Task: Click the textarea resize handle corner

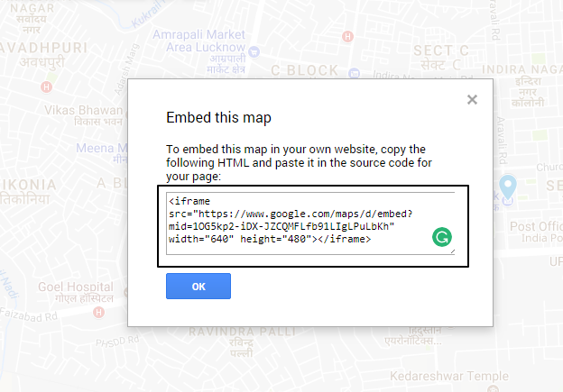Action: pyautogui.click(x=452, y=251)
